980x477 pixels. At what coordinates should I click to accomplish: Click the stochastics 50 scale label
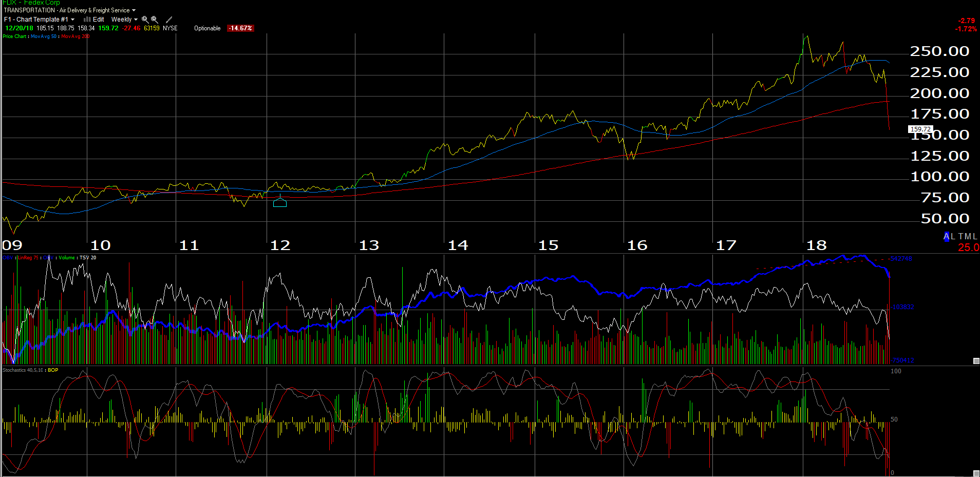click(894, 419)
